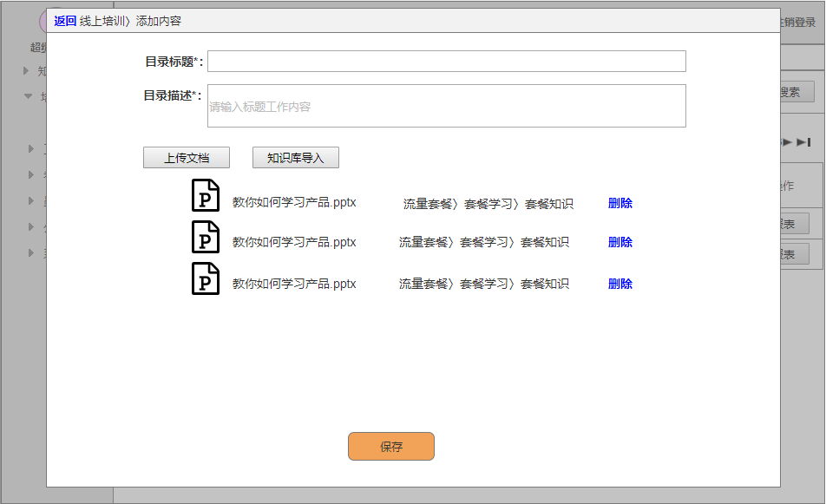
Task: Click second row's 流量套餐〉套餐学习〉套餐知识 path
Action: click(484, 242)
